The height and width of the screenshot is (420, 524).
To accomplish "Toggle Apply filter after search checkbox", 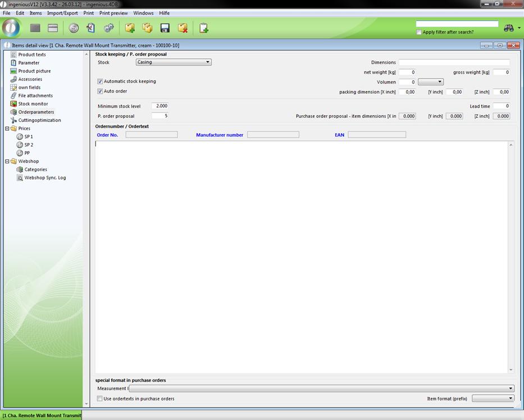I will click(419, 32).
